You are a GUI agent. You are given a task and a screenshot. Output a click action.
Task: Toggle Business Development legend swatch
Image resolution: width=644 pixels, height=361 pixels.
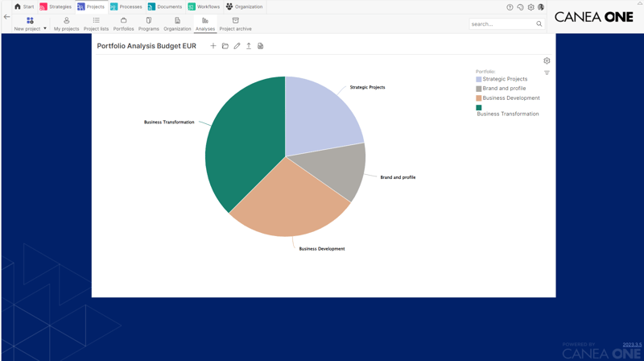pos(478,98)
